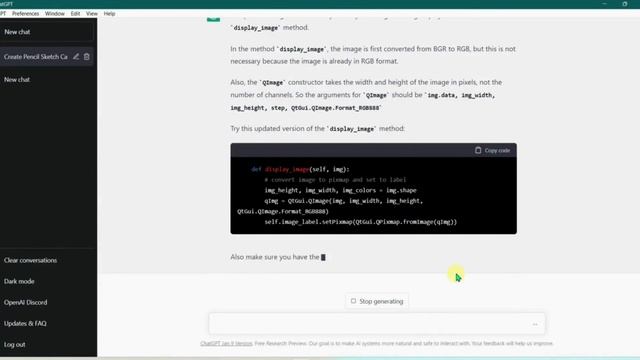
Task: Open the Window menu
Action: pyautogui.click(x=55, y=13)
